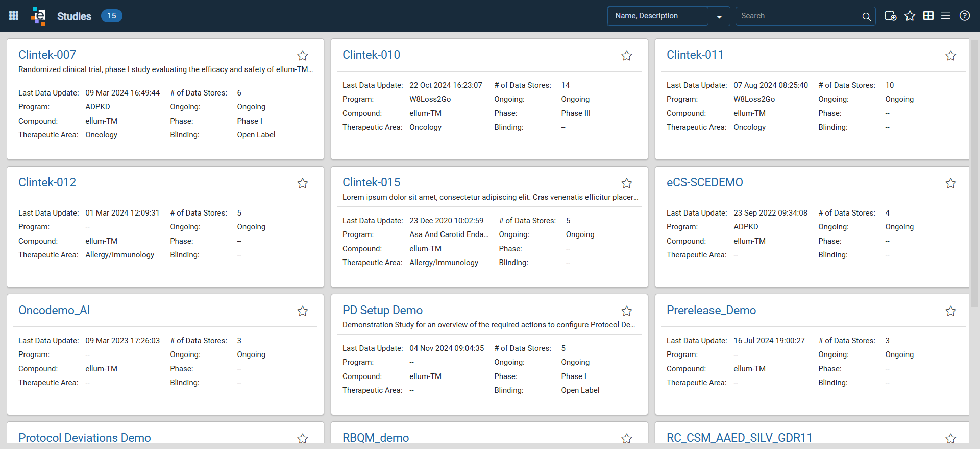Viewport: 980px width, 449px height.
Task: Open the help question mark icon
Action: click(965, 16)
